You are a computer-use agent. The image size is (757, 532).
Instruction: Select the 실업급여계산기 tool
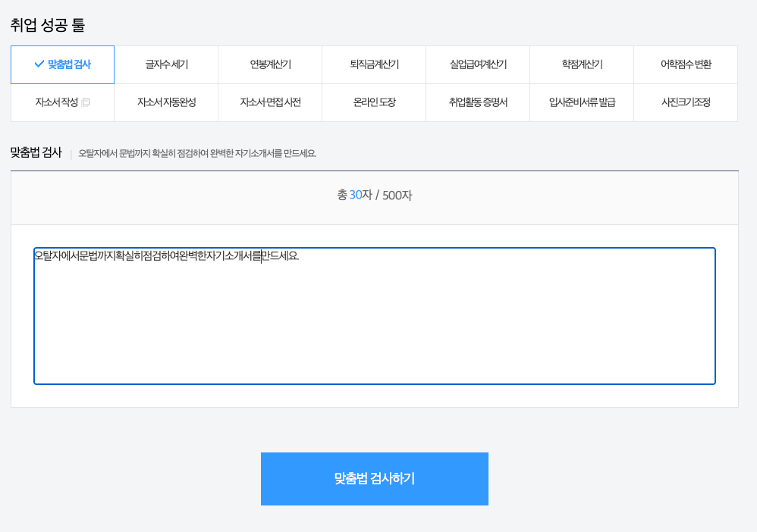point(478,65)
